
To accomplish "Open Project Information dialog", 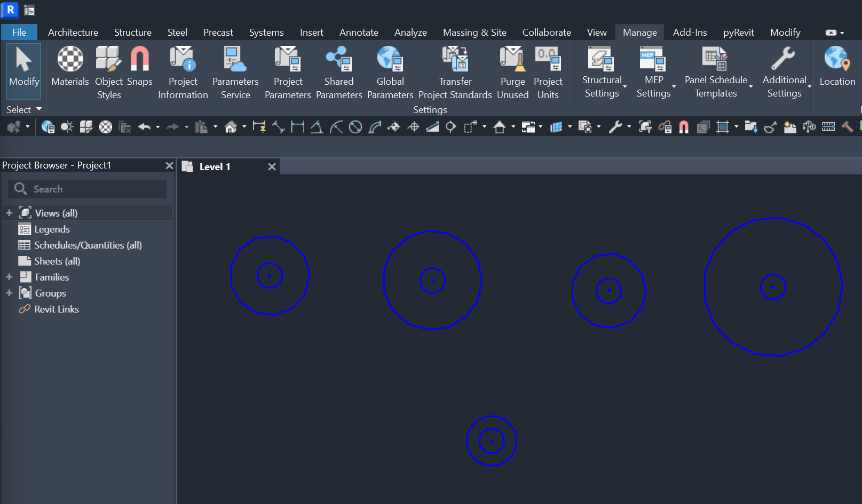I will point(183,73).
